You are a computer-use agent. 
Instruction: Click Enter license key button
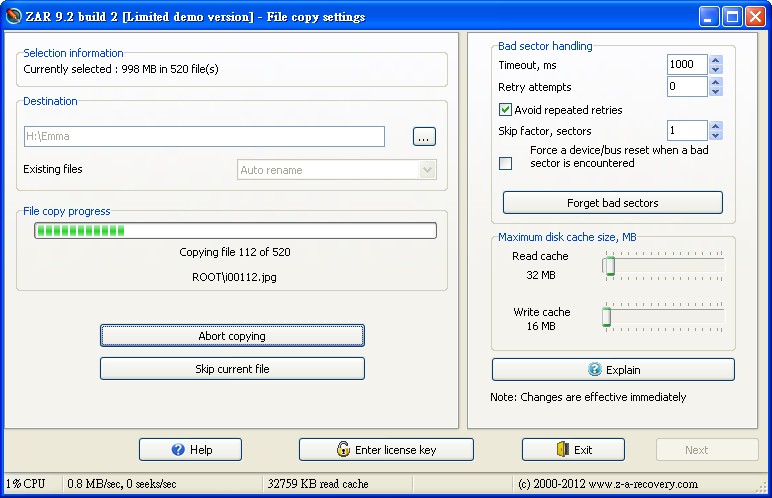pos(386,449)
